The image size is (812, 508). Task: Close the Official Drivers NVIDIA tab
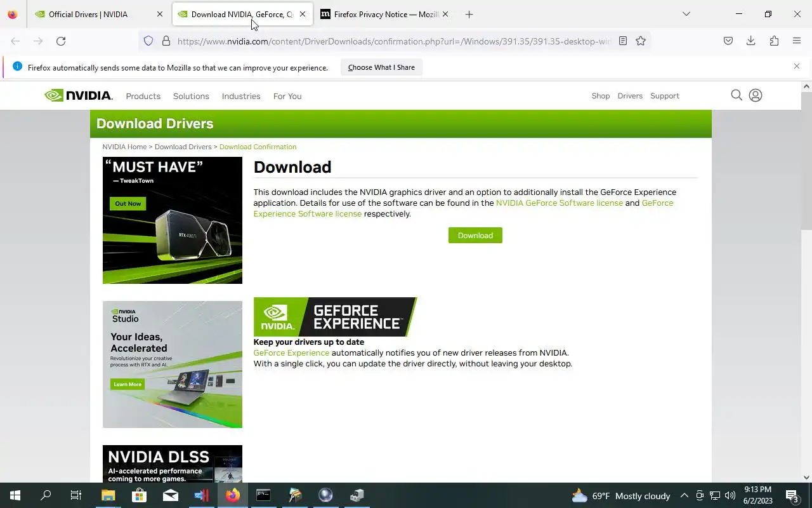pos(159,14)
